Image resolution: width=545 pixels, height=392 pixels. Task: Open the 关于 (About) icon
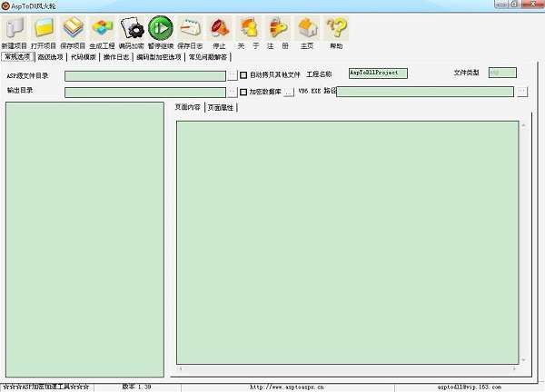coord(249,28)
